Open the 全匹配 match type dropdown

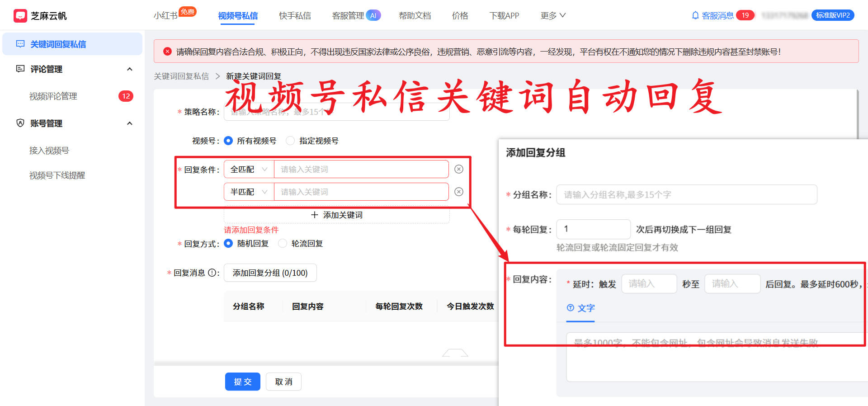click(x=249, y=169)
